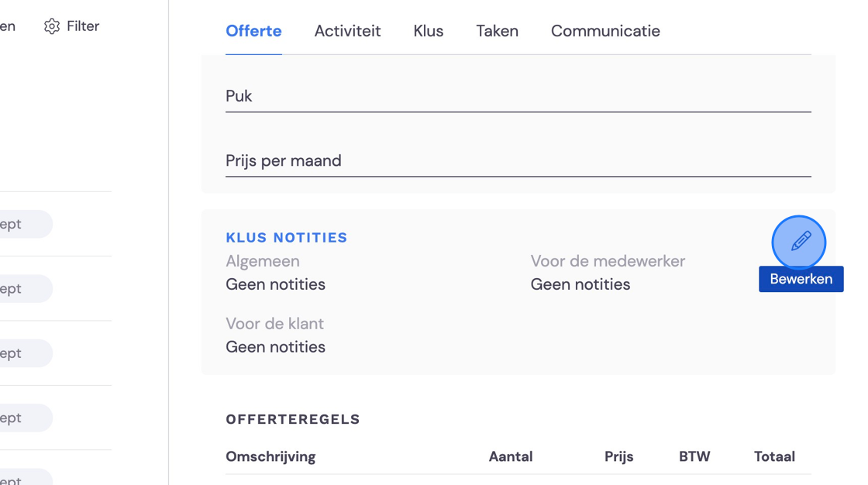Image resolution: width=868 pixels, height=485 pixels.
Task: Select the Prijs column header
Action: point(619,457)
